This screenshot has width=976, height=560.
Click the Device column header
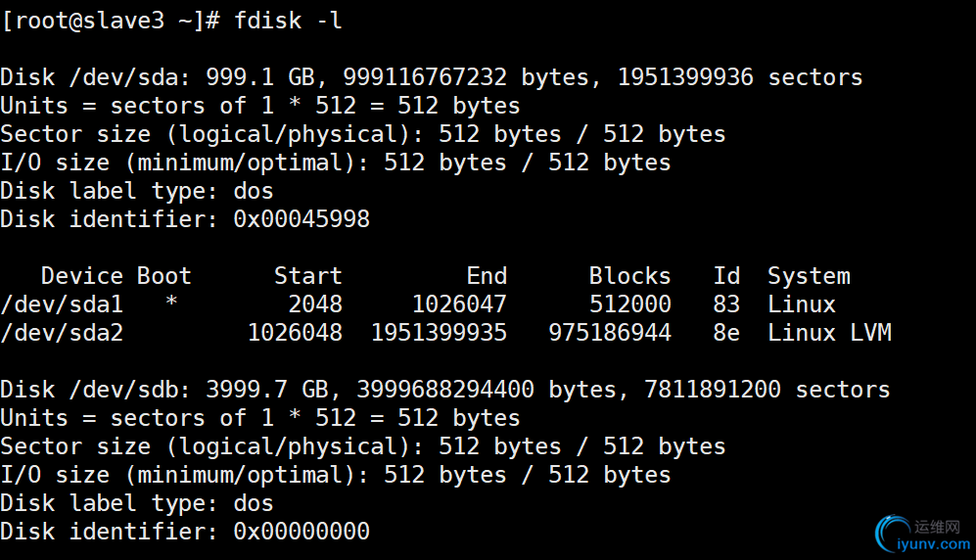(x=82, y=276)
